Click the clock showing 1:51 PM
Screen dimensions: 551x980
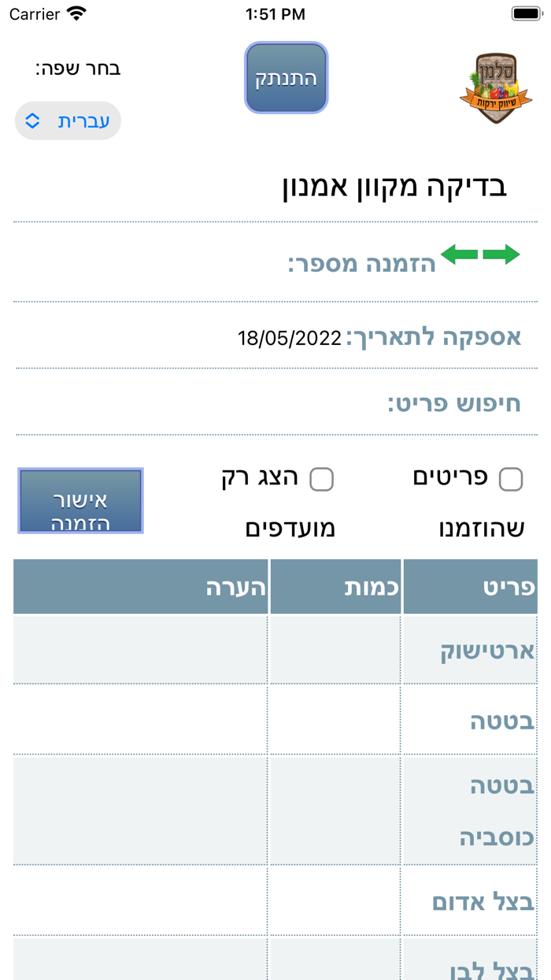(x=275, y=13)
